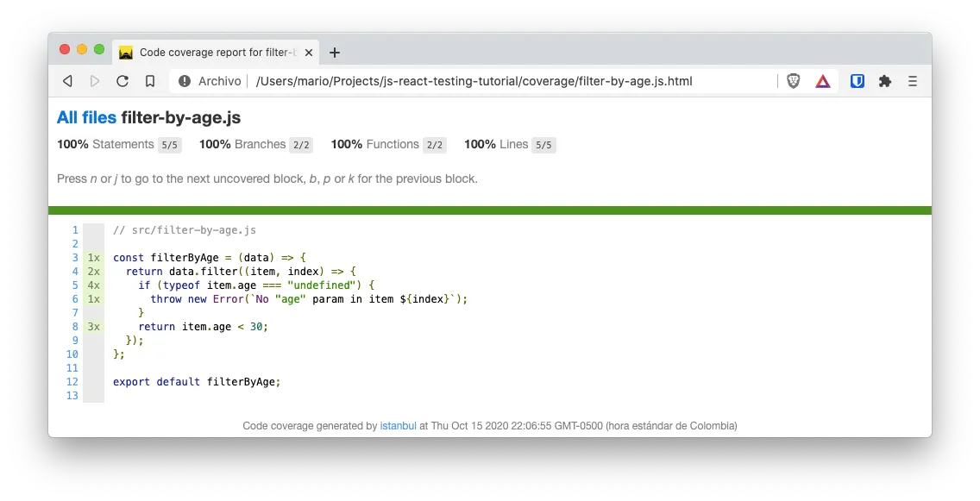The width and height of the screenshot is (980, 501).
Task: Click the 100% Statements label
Action: pos(105,144)
